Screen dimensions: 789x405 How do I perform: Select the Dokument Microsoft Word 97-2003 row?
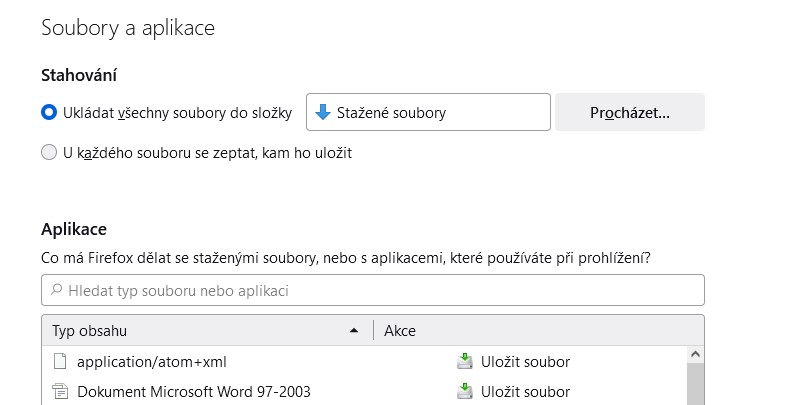pos(364,391)
